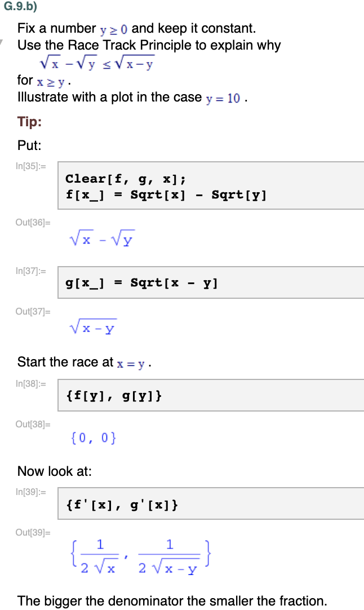Select the Out[38]= cell label

coord(33,424)
